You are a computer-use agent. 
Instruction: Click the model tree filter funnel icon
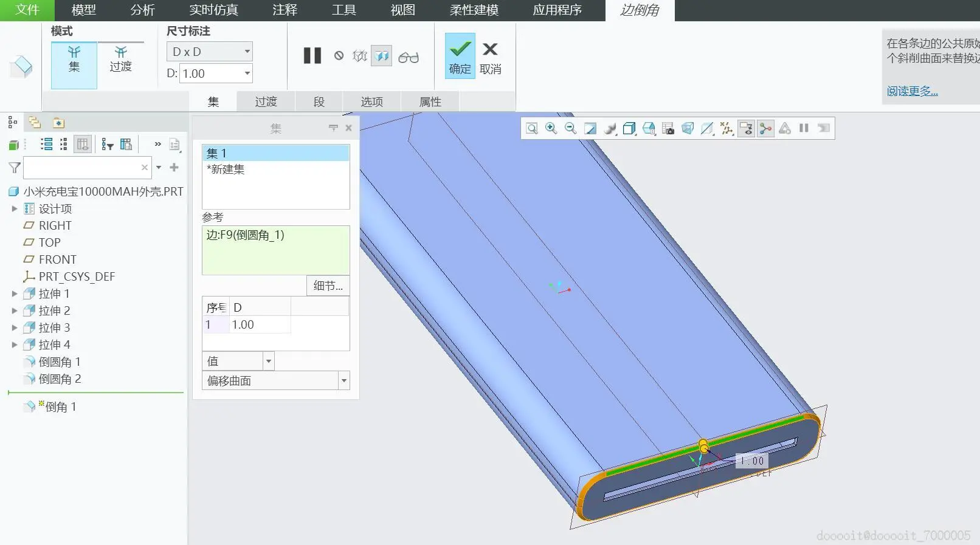tap(15, 168)
